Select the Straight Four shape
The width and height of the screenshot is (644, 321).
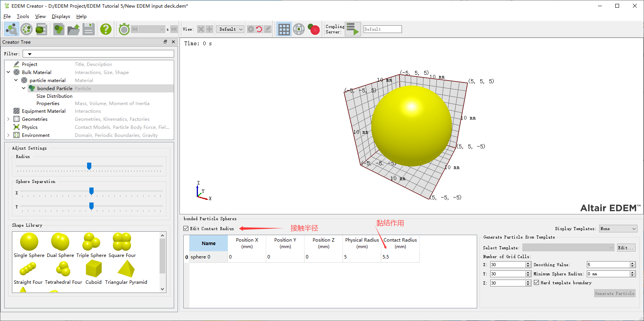pos(28,273)
